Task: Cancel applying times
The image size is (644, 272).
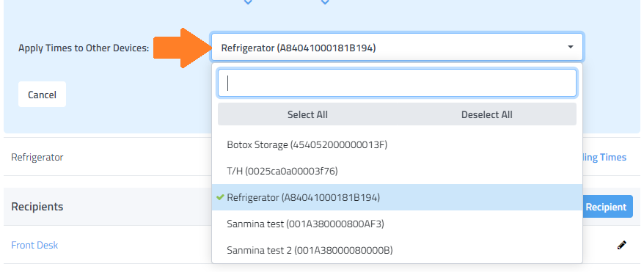Action: (x=42, y=95)
